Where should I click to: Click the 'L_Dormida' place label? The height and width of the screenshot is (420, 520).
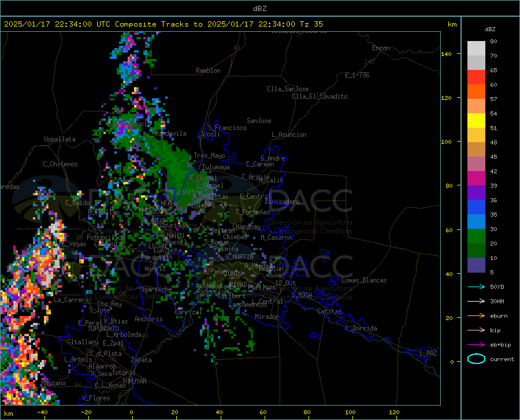point(362,328)
